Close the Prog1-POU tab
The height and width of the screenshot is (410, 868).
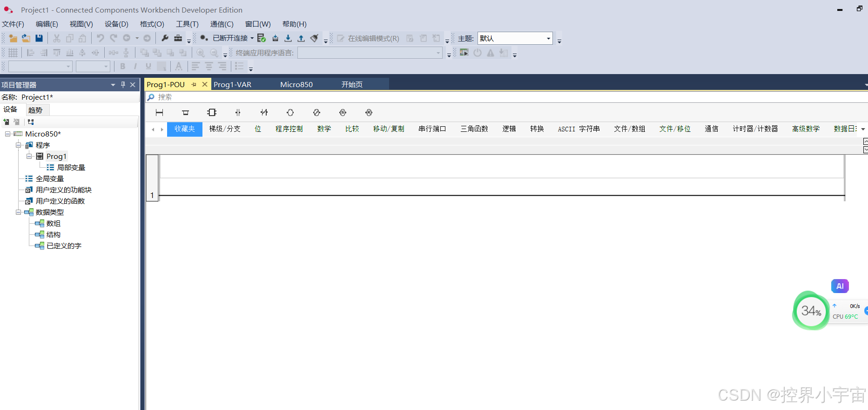click(x=204, y=84)
